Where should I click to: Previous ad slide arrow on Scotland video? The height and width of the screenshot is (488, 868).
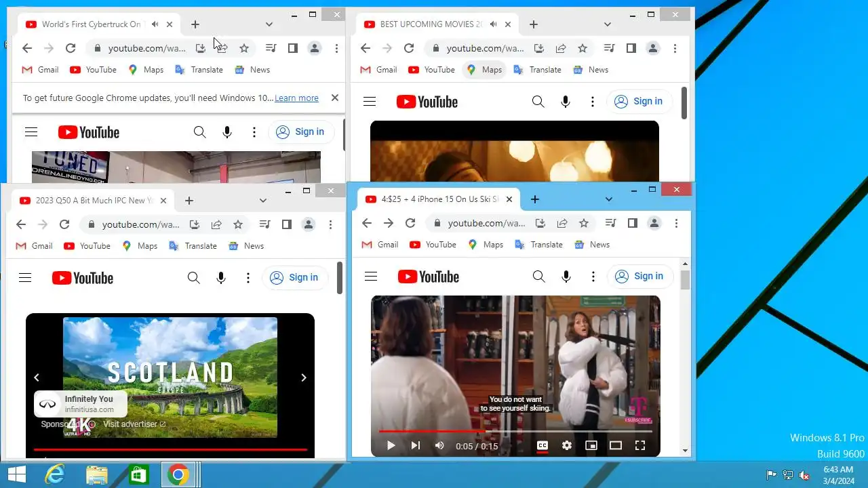coord(37,378)
